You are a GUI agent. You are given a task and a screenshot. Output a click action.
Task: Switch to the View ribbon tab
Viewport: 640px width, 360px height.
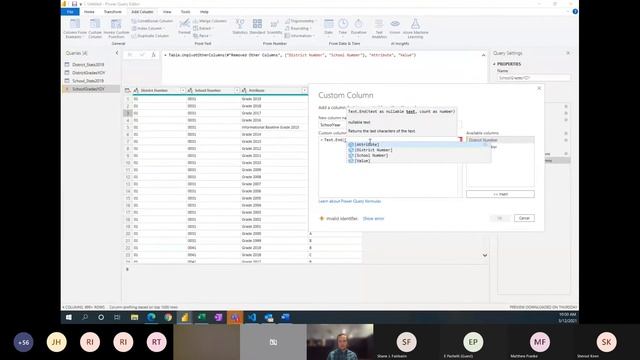pyautogui.click(x=167, y=12)
